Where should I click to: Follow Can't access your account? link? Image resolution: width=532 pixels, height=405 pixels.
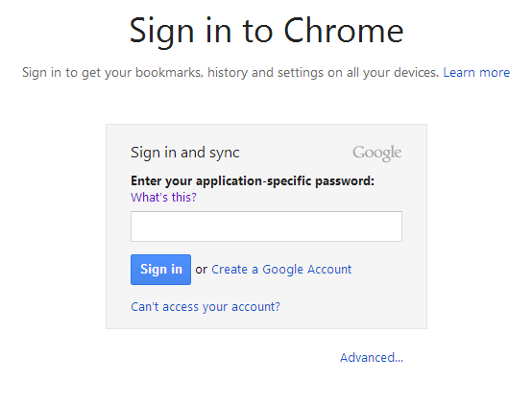[x=206, y=307]
